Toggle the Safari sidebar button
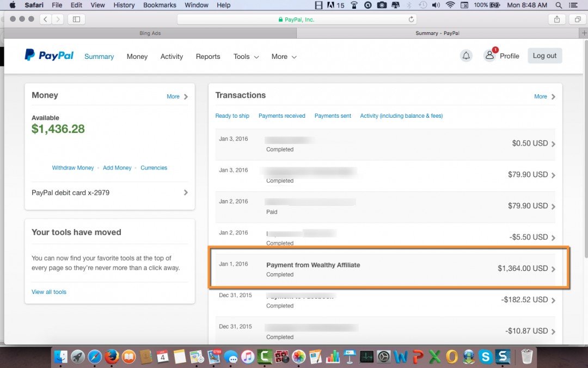588x368 pixels. click(77, 19)
